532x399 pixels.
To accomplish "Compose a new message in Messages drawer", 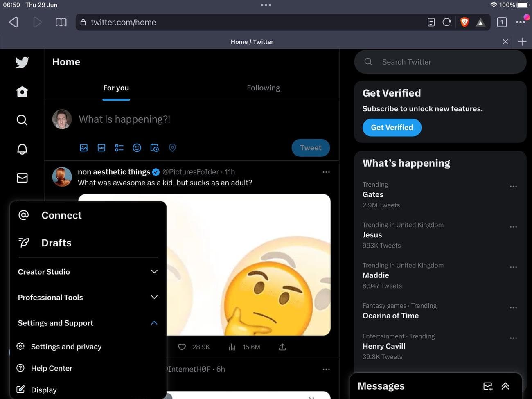I will tap(487, 386).
